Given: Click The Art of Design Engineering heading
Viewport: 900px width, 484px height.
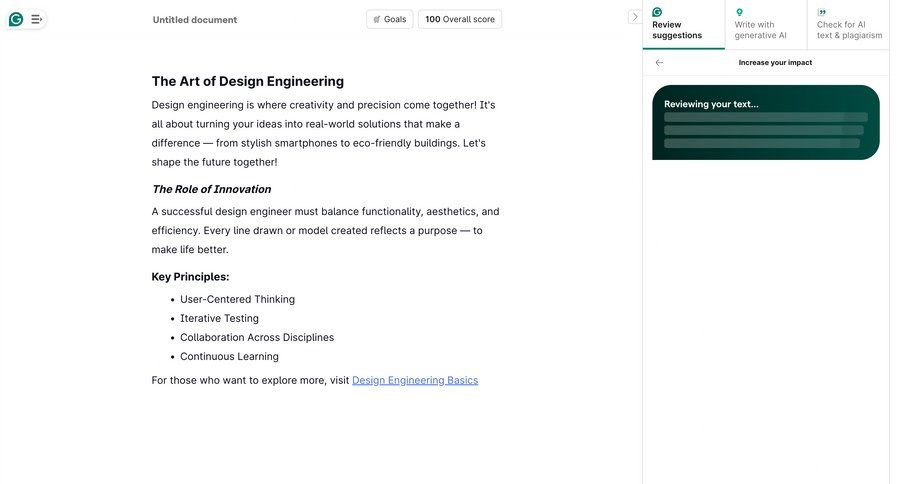Looking at the screenshot, I should [247, 82].
